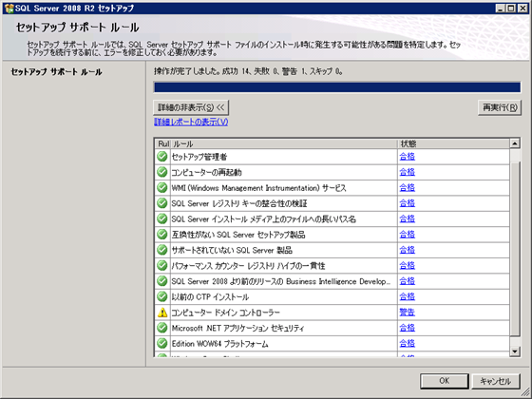The height and width of the screenshot is (399, 532).
Task: Click green check icon for コンピューターの再起動 row
Action: point(162,172)
